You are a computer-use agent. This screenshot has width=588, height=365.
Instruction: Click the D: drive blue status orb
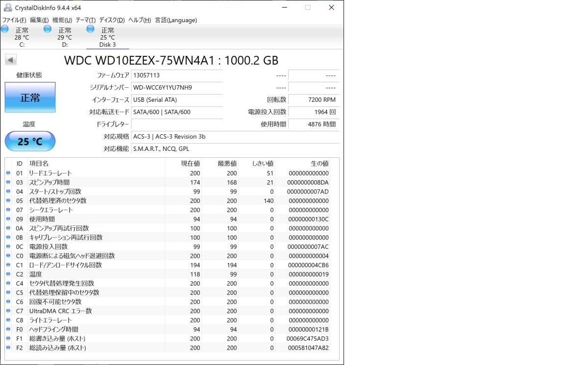pyautogui.click(x=48, y=29)
